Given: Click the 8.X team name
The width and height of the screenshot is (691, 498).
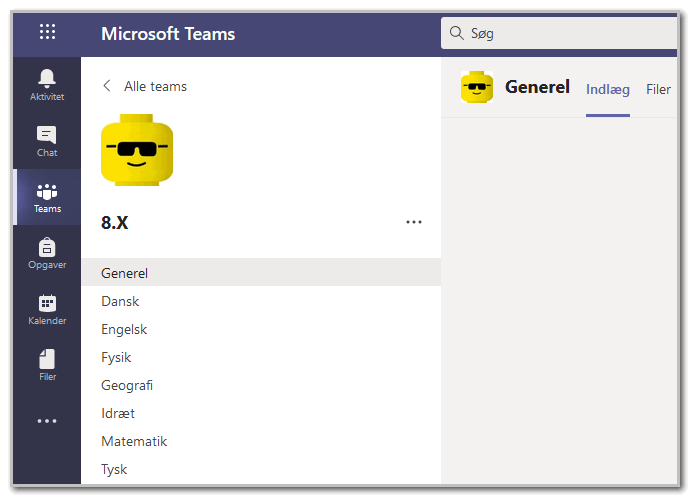Looking at the screenshot, I should [x=115, y=223].
